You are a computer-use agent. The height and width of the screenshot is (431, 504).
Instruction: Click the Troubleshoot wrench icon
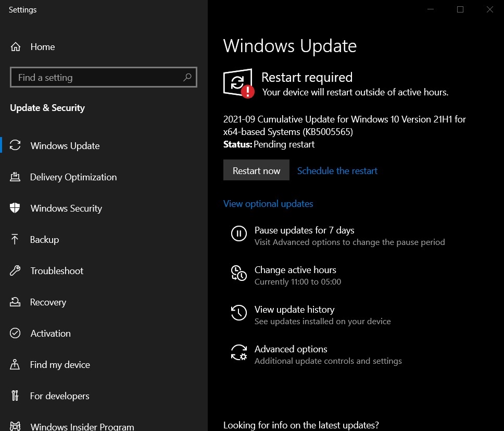point(16,270)
